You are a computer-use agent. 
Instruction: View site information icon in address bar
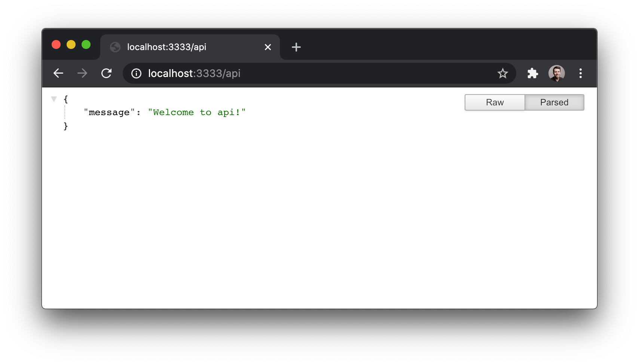[136, 73]
